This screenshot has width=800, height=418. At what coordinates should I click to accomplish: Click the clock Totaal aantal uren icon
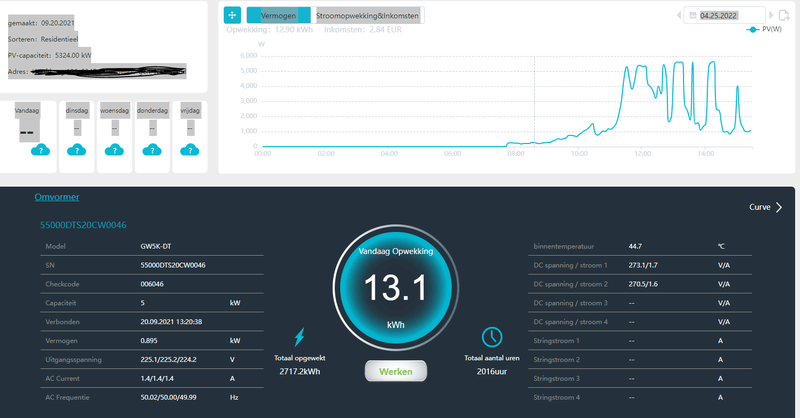[x=492, y=337]
